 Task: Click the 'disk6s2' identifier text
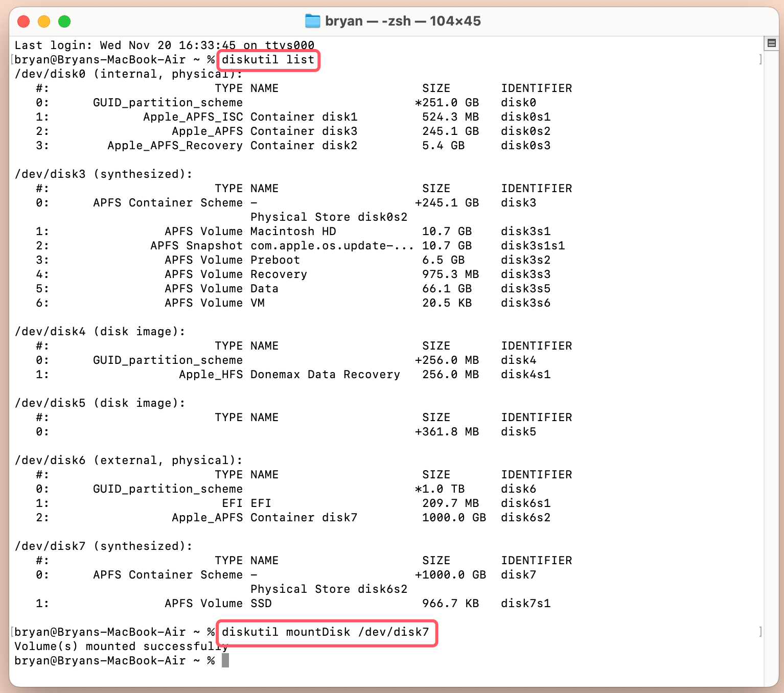(525, 518)
